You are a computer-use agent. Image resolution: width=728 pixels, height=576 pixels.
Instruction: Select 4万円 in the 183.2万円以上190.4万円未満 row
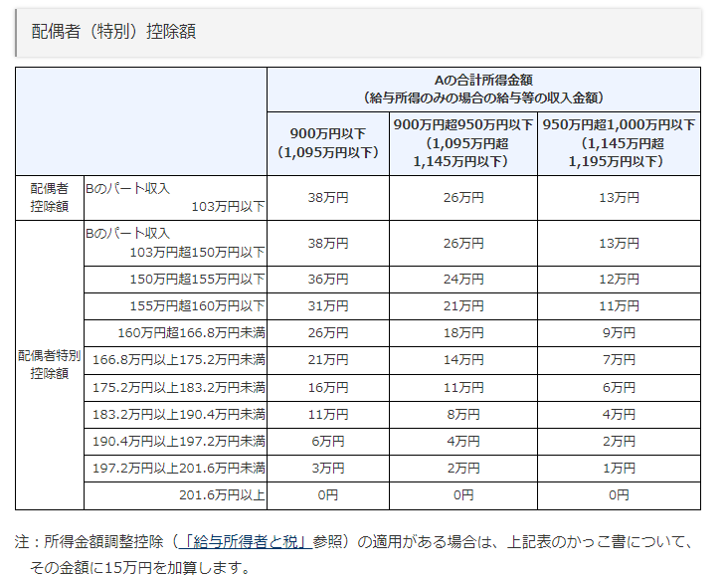[619, 415]
